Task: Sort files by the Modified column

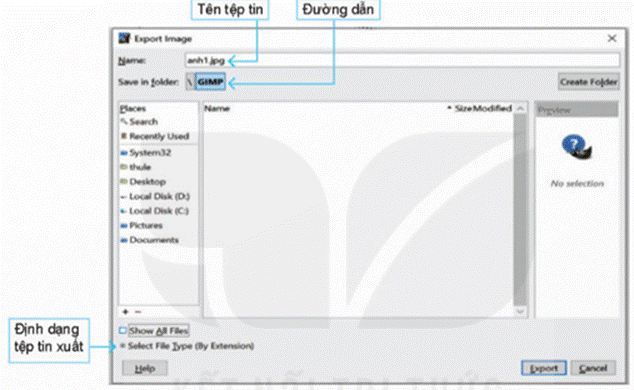Action: (x=492, y=108)
